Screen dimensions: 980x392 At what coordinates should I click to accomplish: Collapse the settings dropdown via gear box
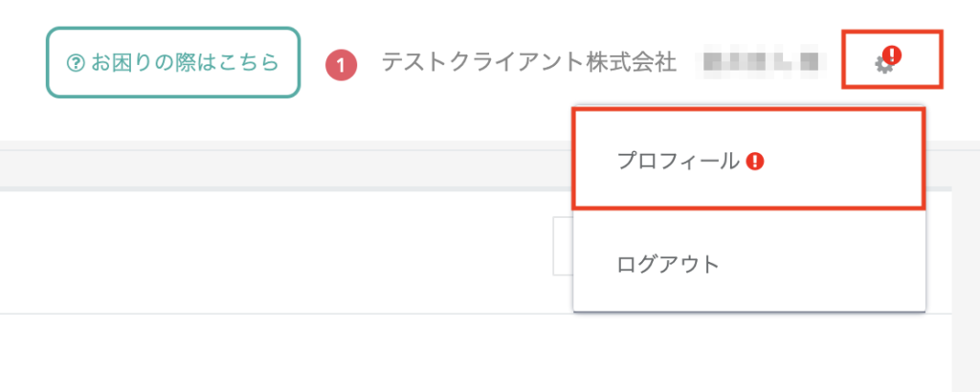click(892, 59)
